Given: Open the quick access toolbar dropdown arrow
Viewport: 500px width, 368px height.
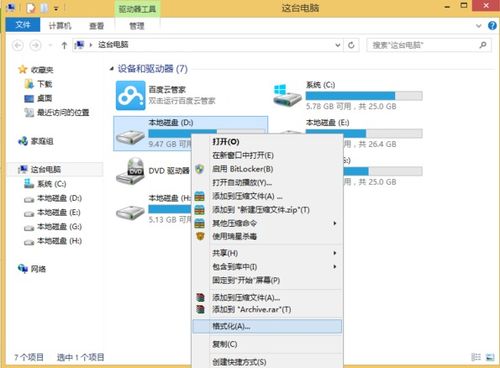Looking at the screenshot, I should pos(56,8).
